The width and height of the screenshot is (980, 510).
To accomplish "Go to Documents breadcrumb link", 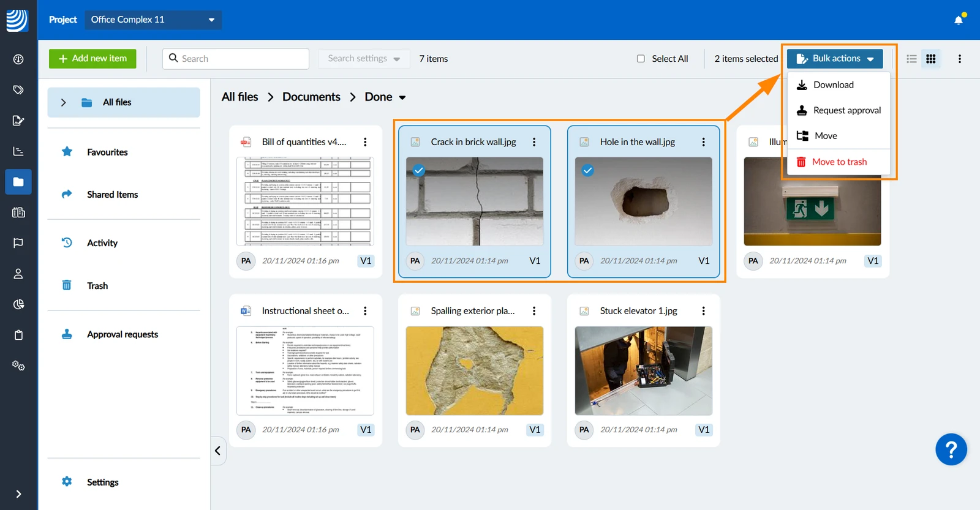I will (x=311, y=97).
